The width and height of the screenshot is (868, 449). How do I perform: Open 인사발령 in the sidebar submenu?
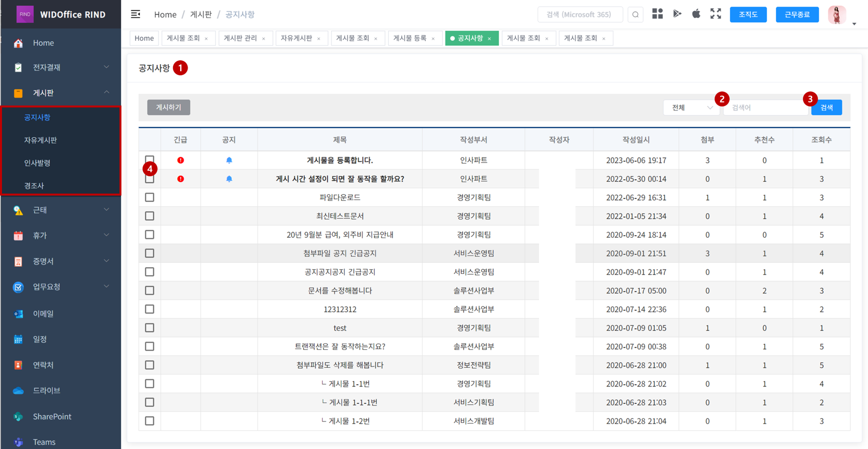coord(37,163)
